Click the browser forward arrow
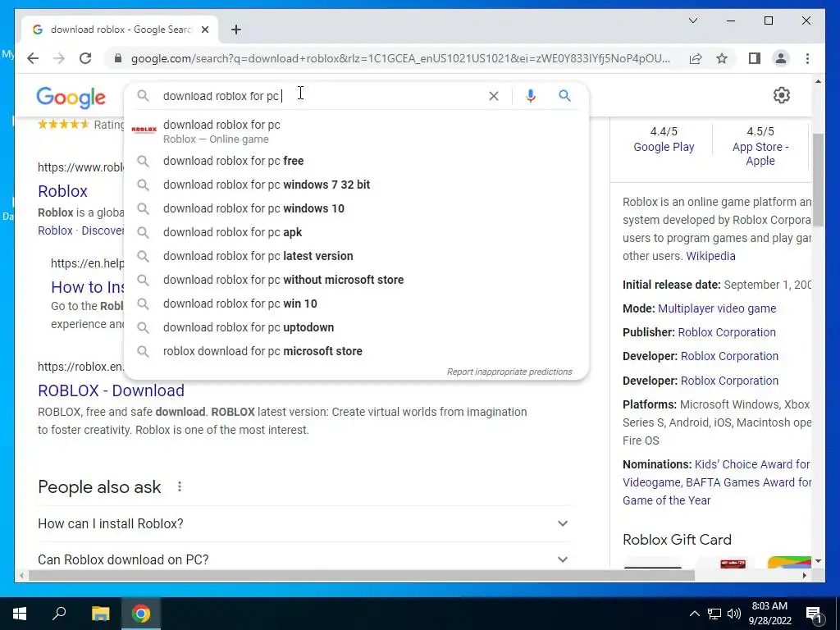 point(59,58)
